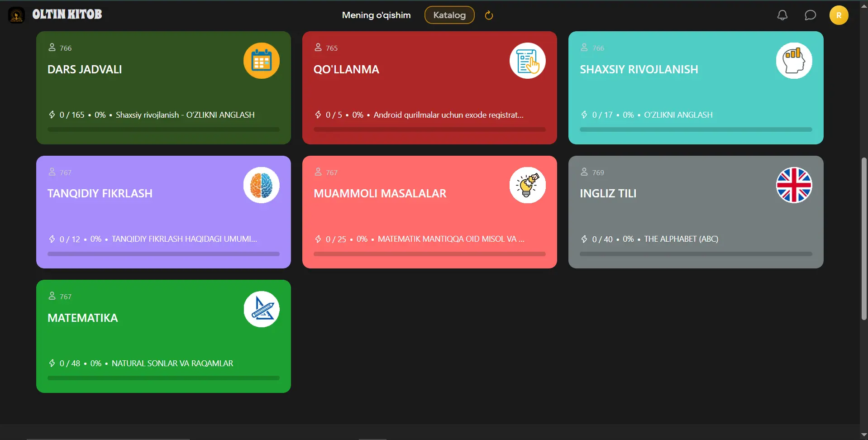Open the Katalog tab
Screen dimensions: 868x440
coord(449,15)
